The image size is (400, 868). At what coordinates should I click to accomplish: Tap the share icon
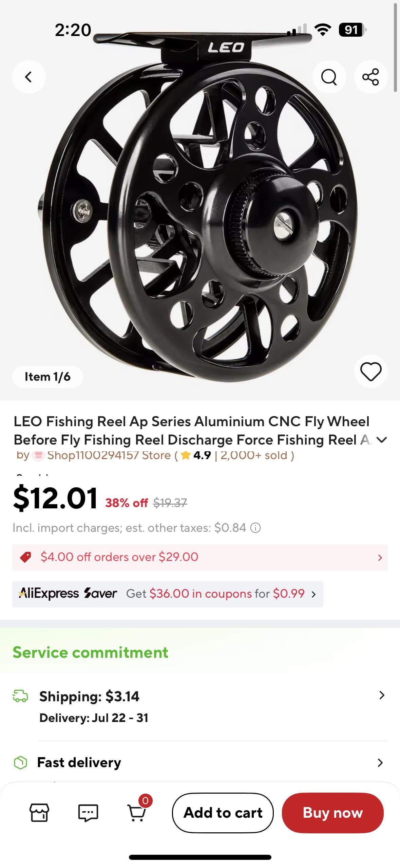[370, 77]
